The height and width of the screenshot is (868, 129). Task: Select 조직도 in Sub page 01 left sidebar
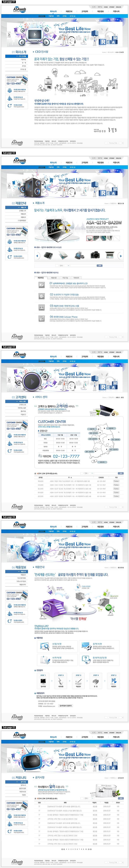[24, 66]
